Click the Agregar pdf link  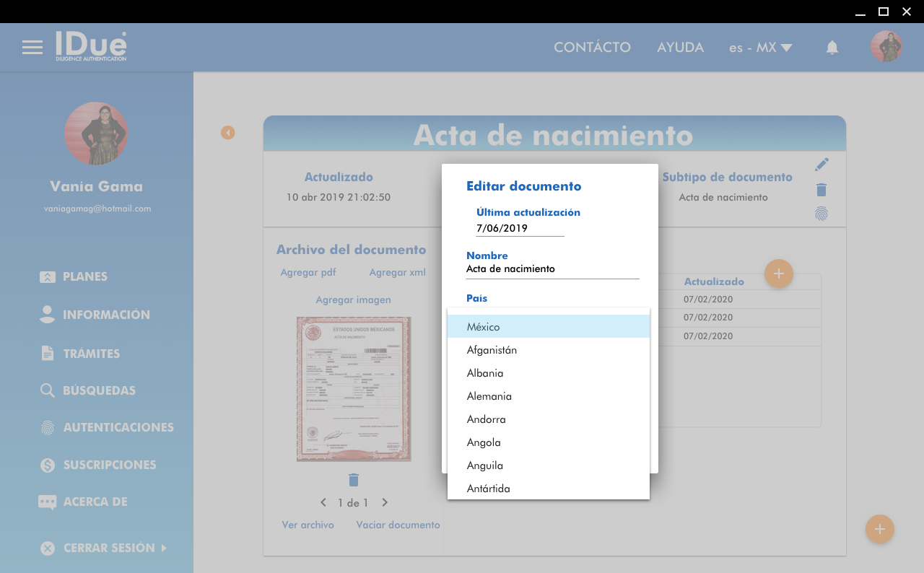(308, 272)
